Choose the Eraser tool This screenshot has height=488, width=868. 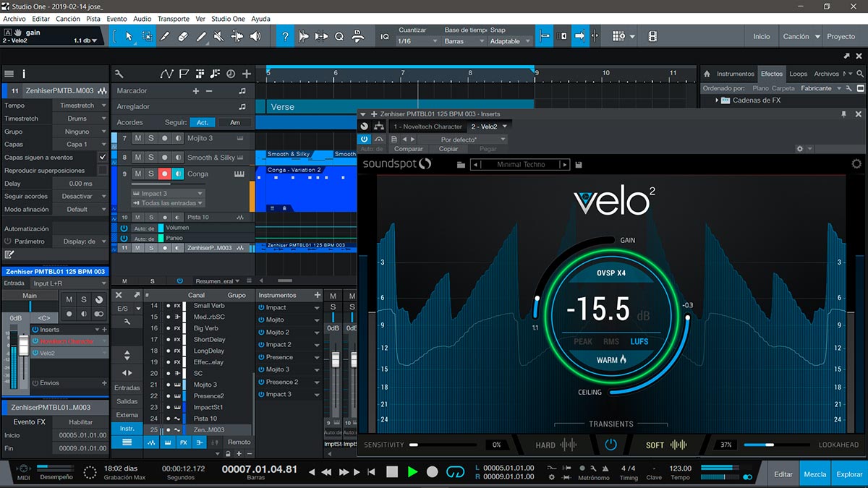pyautogui.click(x=183, y=36)
